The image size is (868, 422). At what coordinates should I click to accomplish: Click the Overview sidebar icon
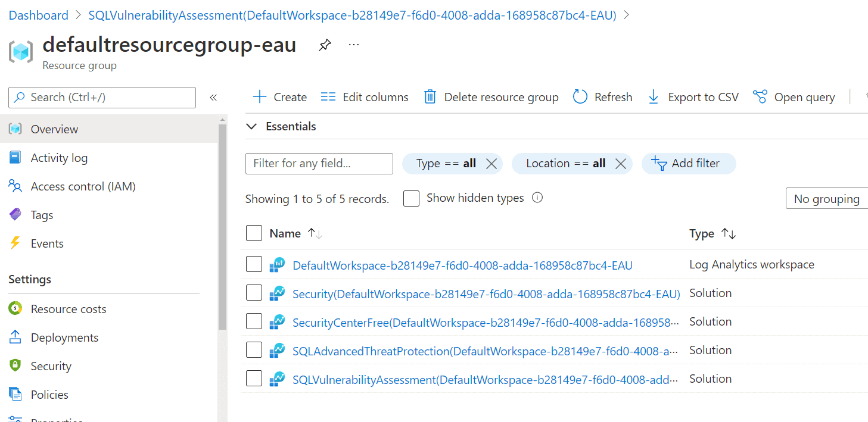coord(15,129)
